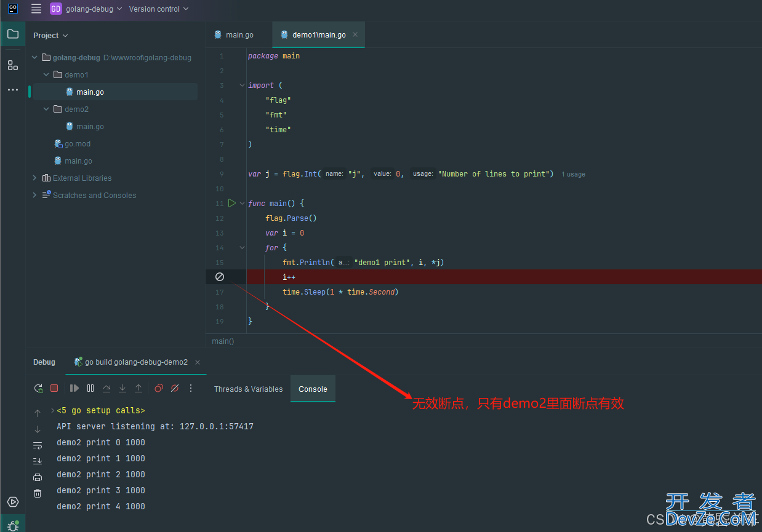This screenshot has width=762, height=532.
Task: Open the Project tool window folder icon
Action: tap(13, 34)
